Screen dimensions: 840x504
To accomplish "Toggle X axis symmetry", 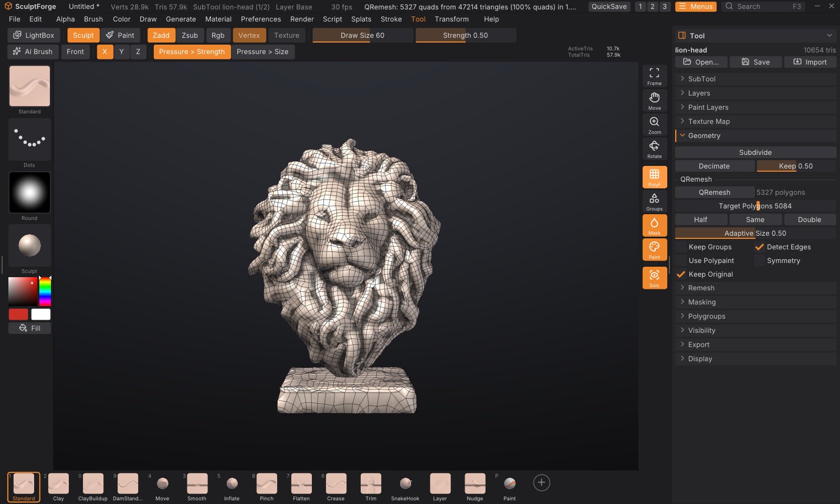I will pyautogui.click(x=105, y=51).
